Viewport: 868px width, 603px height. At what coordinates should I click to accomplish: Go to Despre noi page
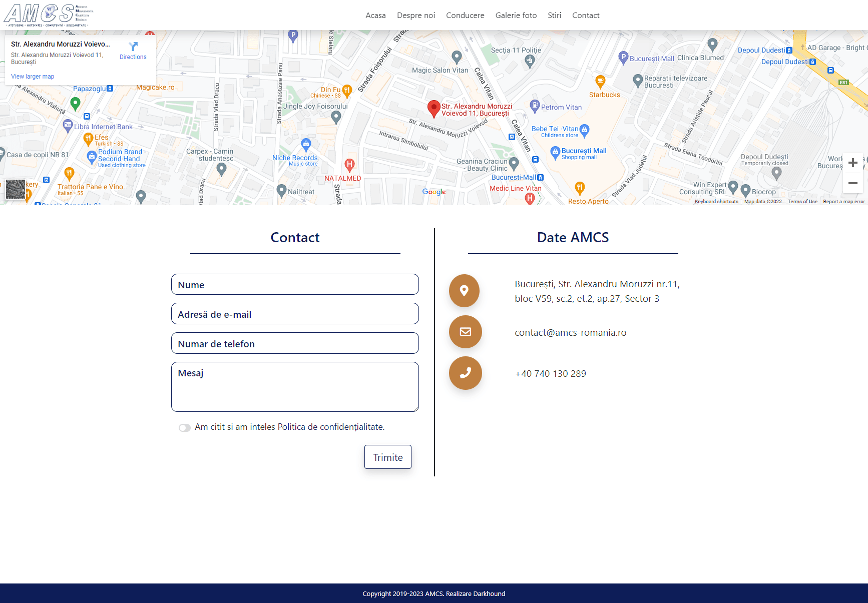[x=416, y=16]
